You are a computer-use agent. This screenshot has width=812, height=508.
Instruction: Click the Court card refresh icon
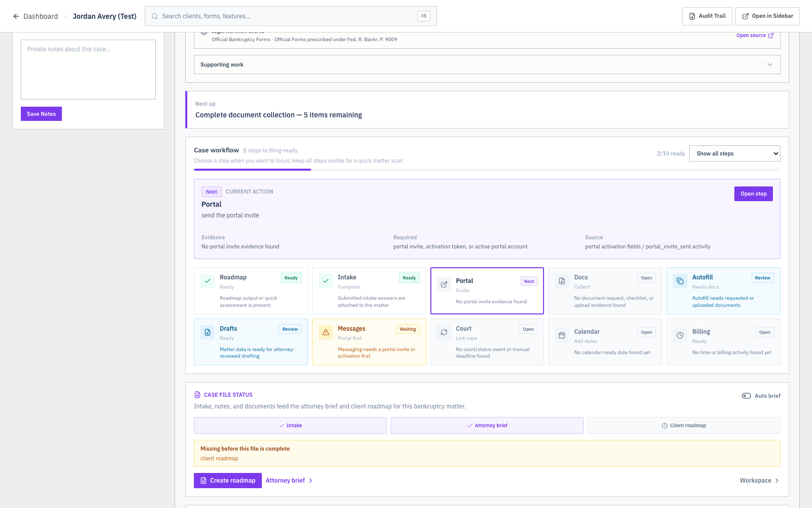(444, 332)
